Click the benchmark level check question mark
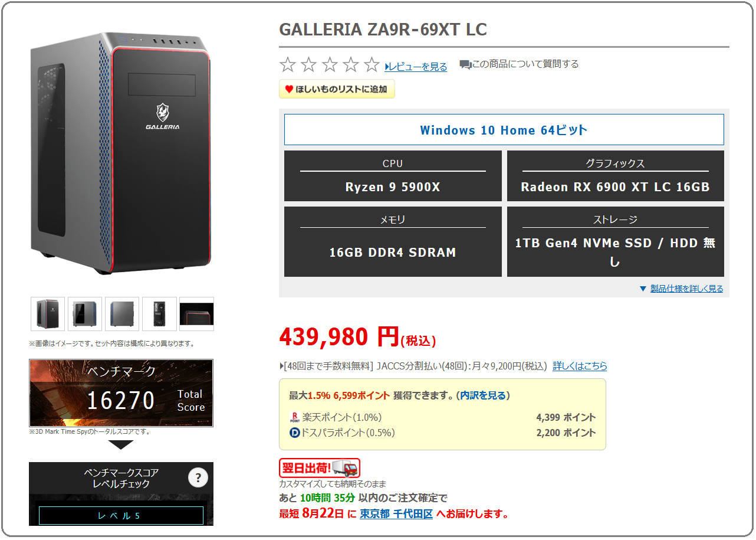This screenshot has height=540, width=756. point(198,478)
